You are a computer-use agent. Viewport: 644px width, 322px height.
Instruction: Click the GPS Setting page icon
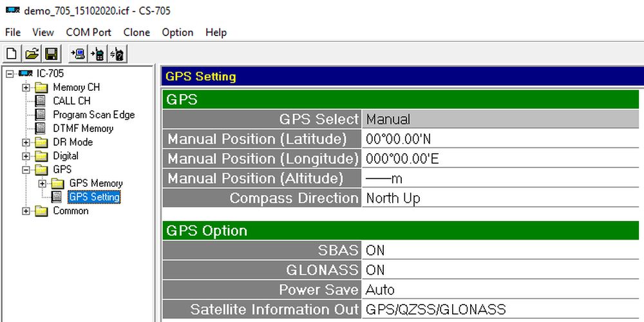57,197
